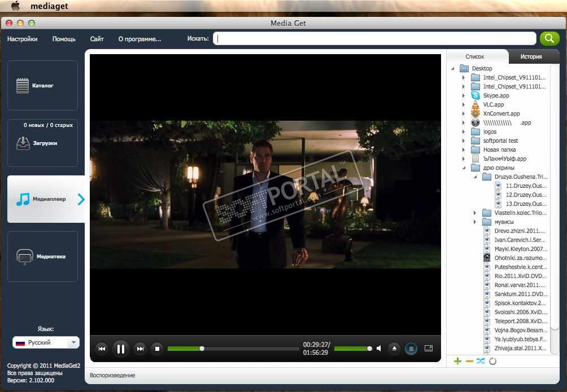This screenshot has height=392, width=567.
Task: Expand the мувисы folder
Action: pos(475,222)
